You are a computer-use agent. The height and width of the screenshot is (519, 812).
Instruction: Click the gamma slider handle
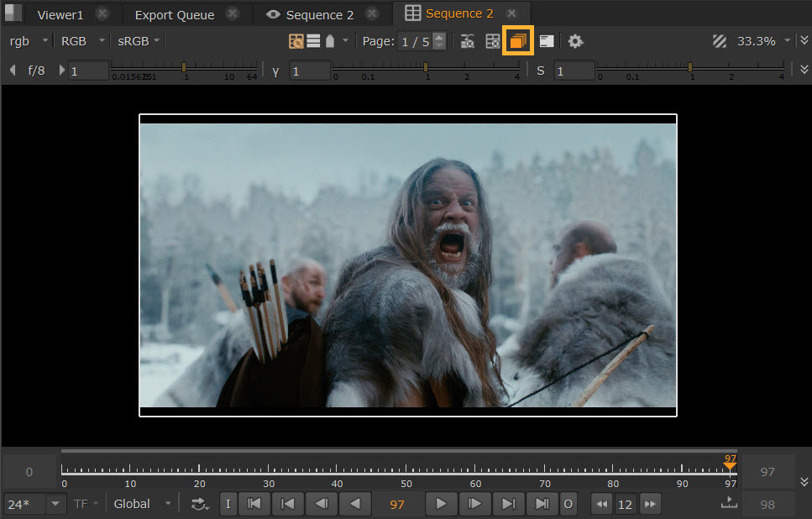(x=425, y=67)
